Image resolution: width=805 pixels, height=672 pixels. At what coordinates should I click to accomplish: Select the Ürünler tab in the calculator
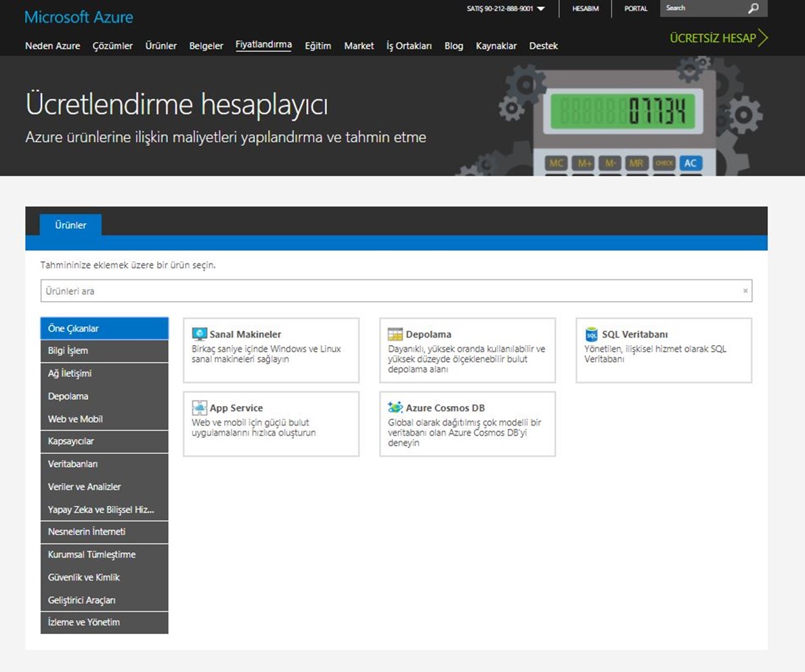point(70,225)
